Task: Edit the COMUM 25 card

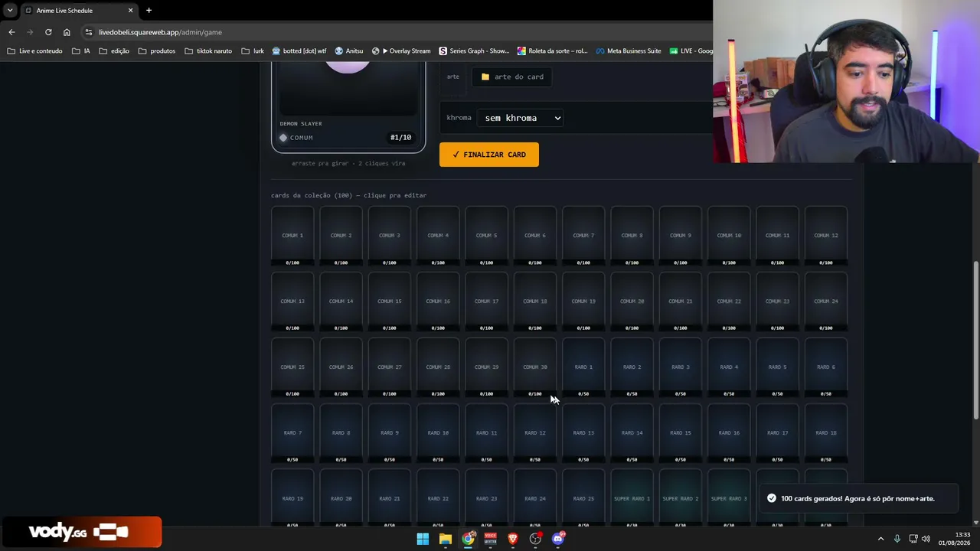Action: (x=292, y=367)
